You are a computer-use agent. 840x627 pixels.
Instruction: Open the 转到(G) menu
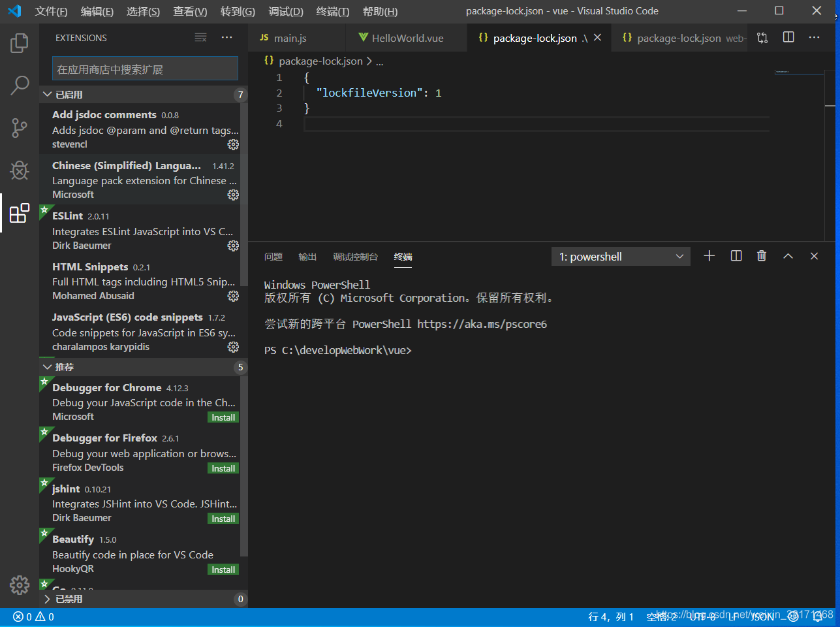238,11
